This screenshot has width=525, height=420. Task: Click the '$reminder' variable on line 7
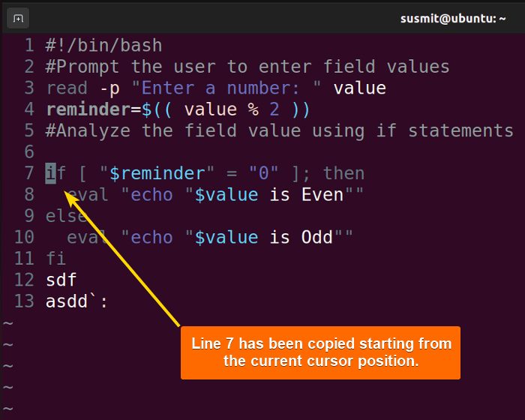157,173
